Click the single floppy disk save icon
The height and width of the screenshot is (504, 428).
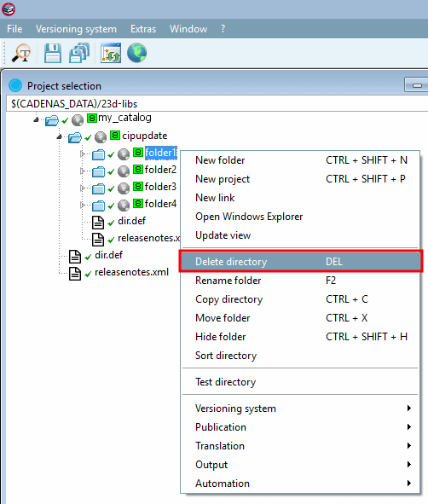pos(53,53)
